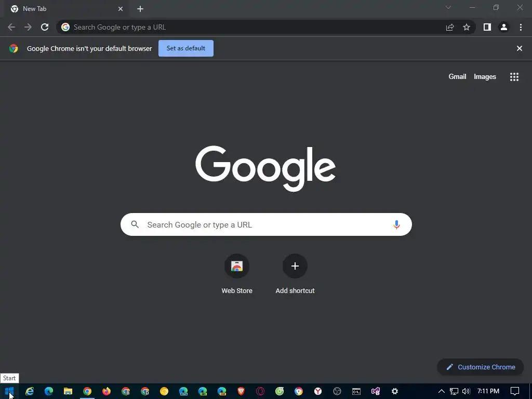
Task: Show hidden system tray icons
Action: pyautogui.click(x=442, y=391)
